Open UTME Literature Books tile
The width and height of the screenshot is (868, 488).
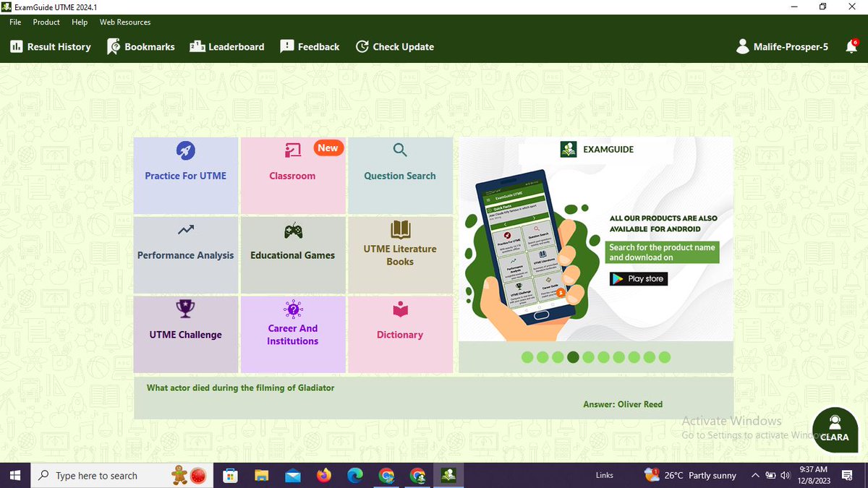pyautogui.click(x=400, y=255)
